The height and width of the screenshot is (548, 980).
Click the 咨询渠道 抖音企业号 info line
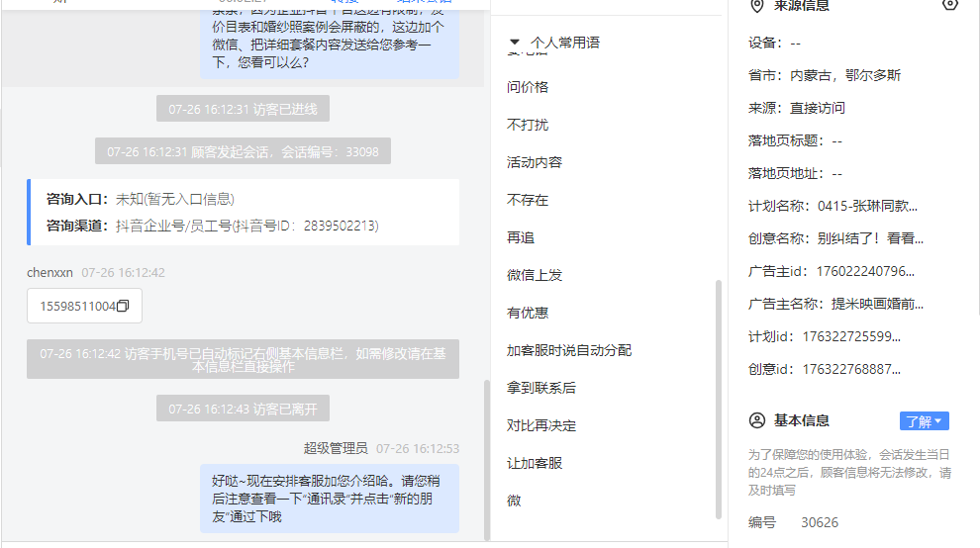213,226
